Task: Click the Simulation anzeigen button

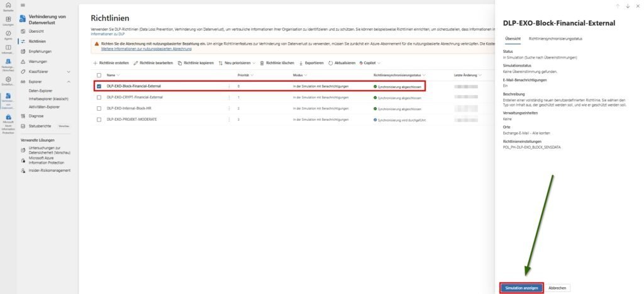Action: tap(521, 288)
